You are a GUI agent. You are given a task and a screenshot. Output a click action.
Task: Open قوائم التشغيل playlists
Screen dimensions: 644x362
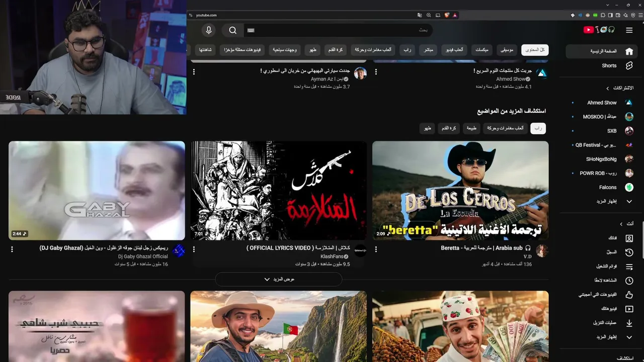click(x=602, y=266)
